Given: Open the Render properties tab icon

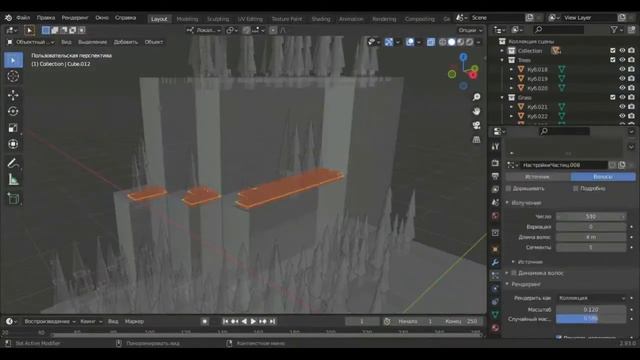Looking at the screenshot, I should point(495,163).
